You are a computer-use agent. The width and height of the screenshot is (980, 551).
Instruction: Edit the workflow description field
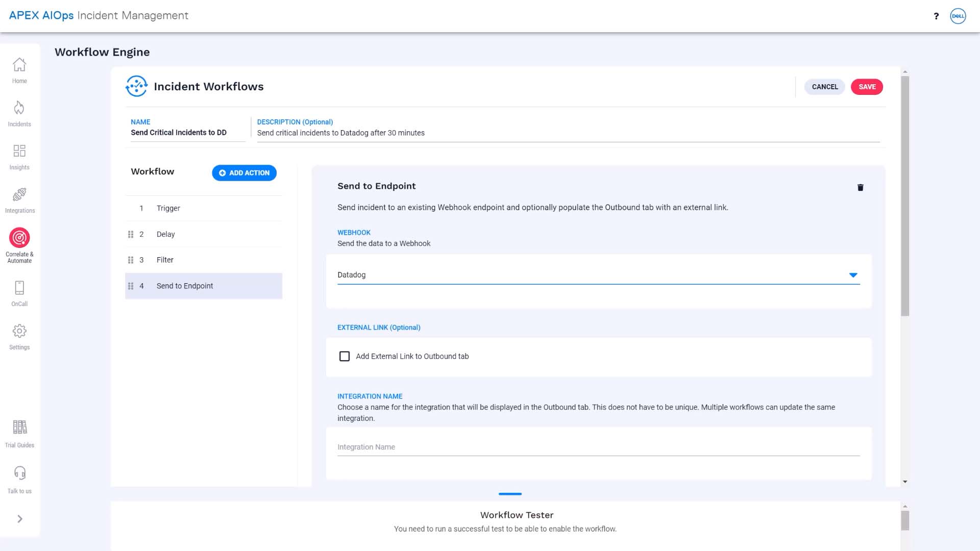pos(568,133)
